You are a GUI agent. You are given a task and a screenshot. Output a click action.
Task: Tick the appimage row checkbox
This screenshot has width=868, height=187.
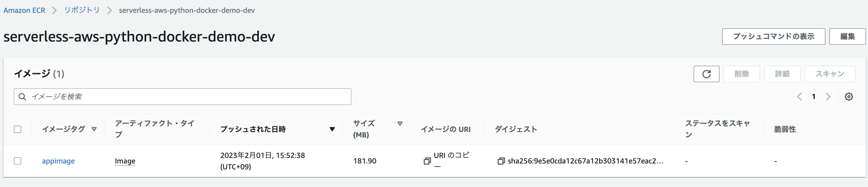(x=18, y=161)
